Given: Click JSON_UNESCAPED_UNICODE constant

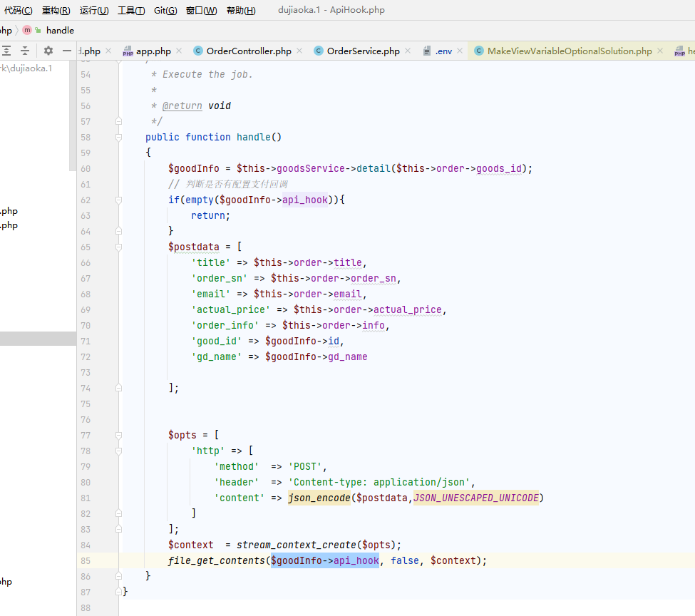Looking at the screenshot, I should click(476, 498).
